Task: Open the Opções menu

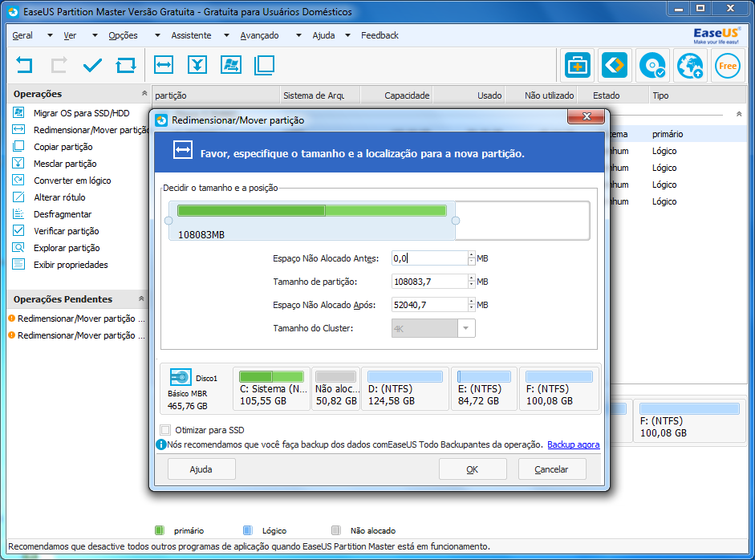Action: point(123,35)
